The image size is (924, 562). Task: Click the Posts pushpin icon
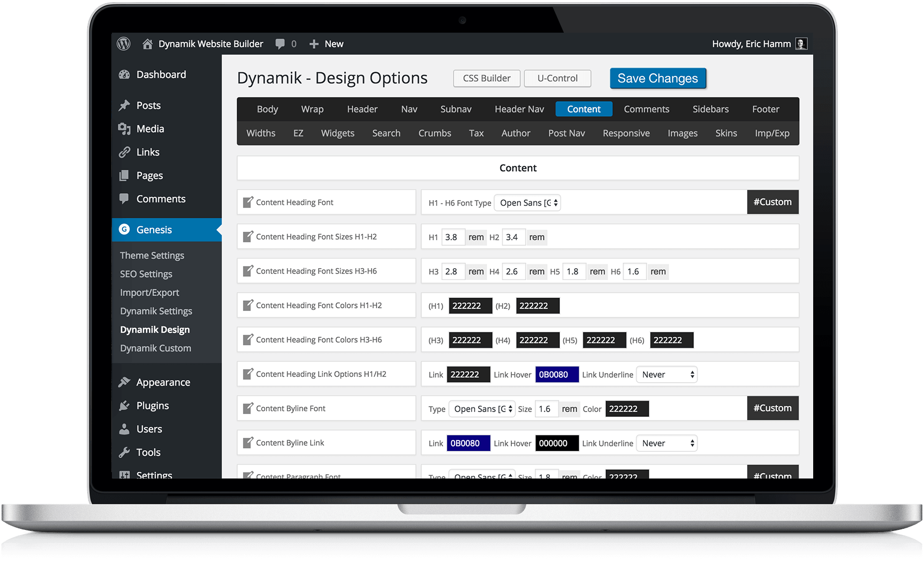point(124,105)
